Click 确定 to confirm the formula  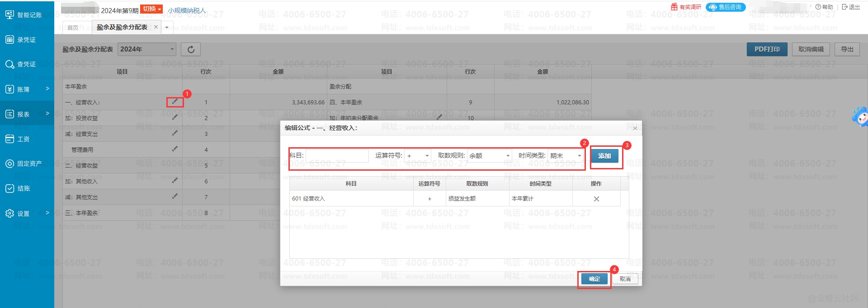coord(594,279)
